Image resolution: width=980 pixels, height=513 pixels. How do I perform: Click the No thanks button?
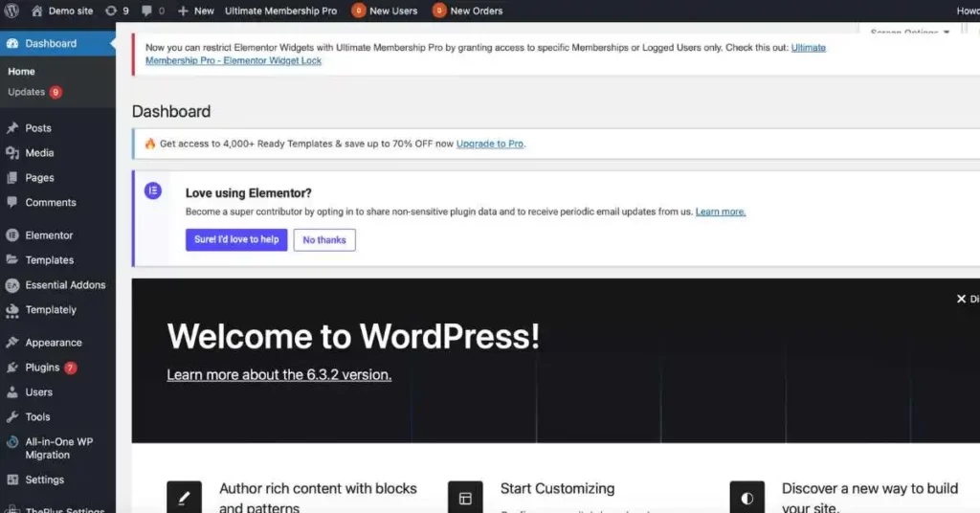(x=324, y=240)
